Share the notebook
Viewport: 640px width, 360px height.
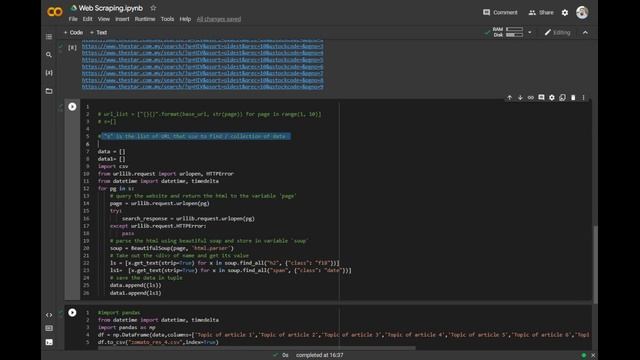541,13
